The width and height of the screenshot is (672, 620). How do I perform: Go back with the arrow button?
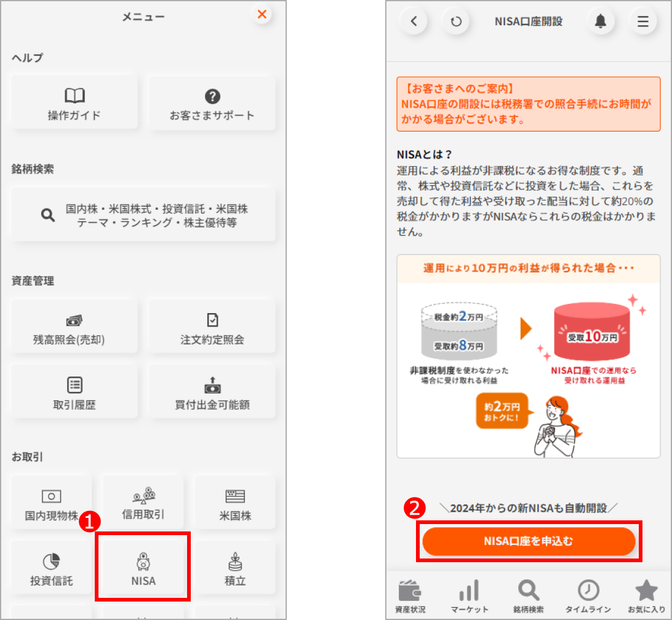tap(414, 21)
